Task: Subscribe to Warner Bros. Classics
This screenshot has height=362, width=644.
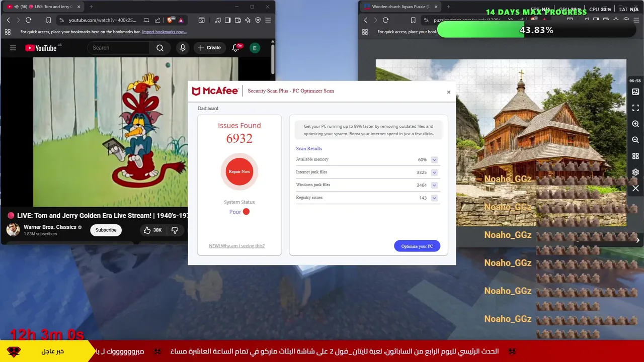Action: pos(106,230)
